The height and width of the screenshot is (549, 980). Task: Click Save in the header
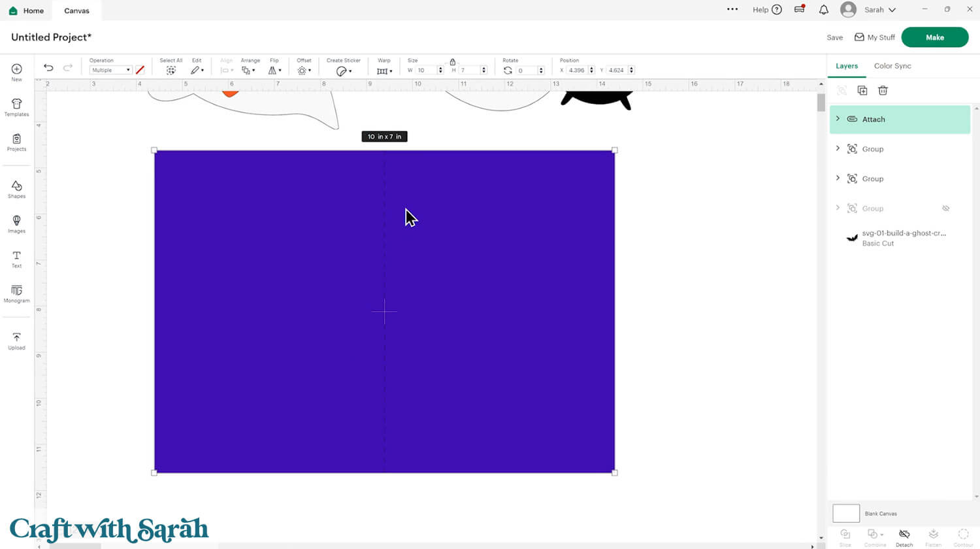(x=834, y=38)
